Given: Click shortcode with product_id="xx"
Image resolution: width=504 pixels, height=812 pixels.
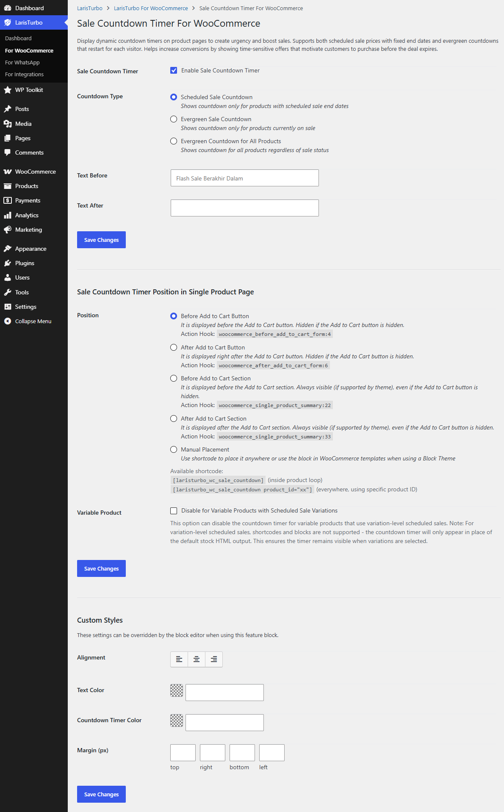Looking at the screenshot, I should 242,490.
